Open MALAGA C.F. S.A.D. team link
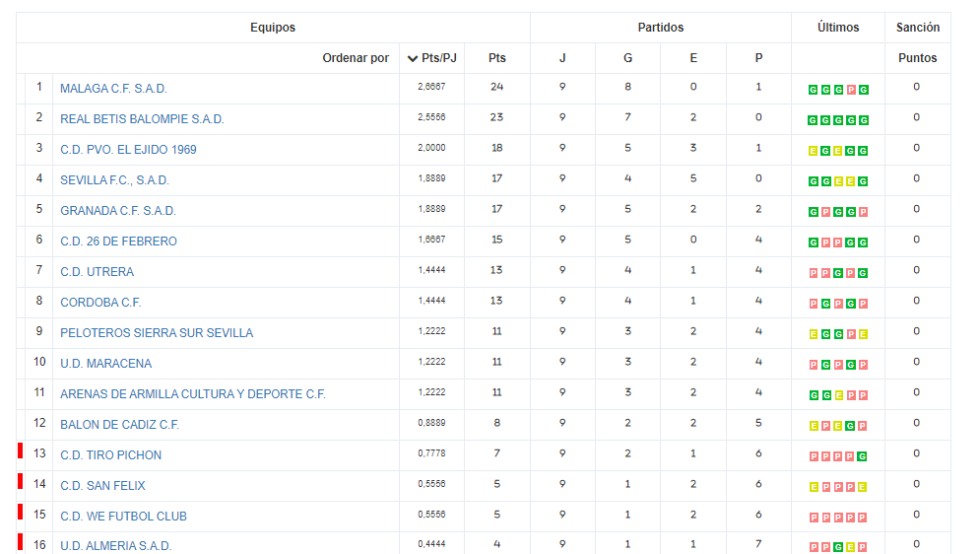This screenshot has width=980, height=554. [x=113, y=89]
